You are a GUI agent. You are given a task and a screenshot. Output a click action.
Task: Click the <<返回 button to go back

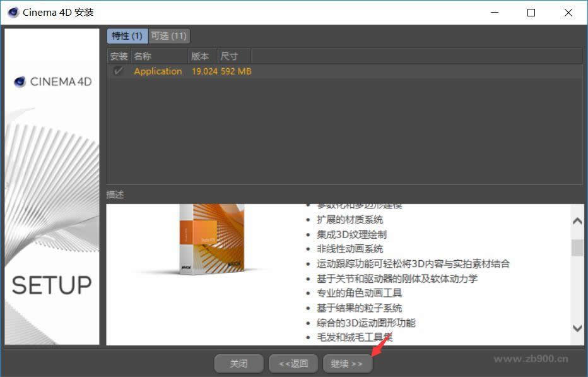(x=293, y=363)
